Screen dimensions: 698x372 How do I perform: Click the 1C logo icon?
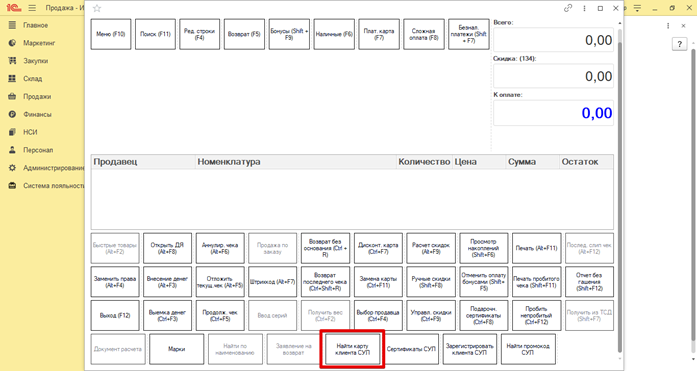click(x=14, y=8)
